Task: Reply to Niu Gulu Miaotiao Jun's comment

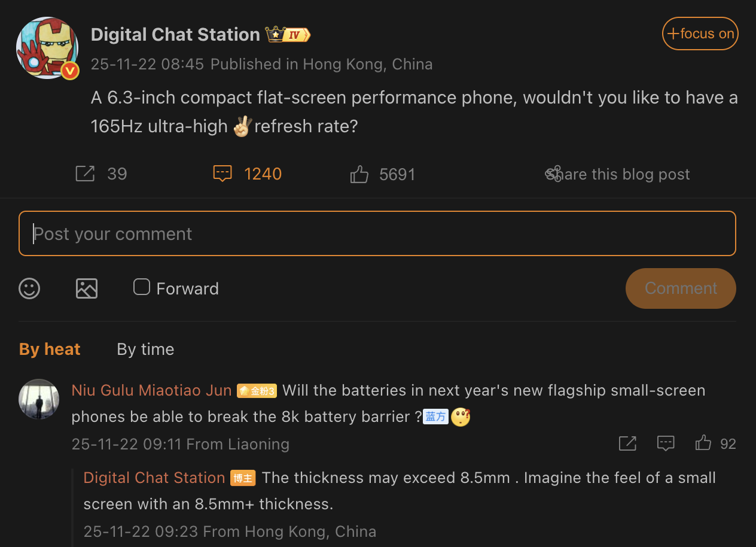Action: tap(666, 443)
